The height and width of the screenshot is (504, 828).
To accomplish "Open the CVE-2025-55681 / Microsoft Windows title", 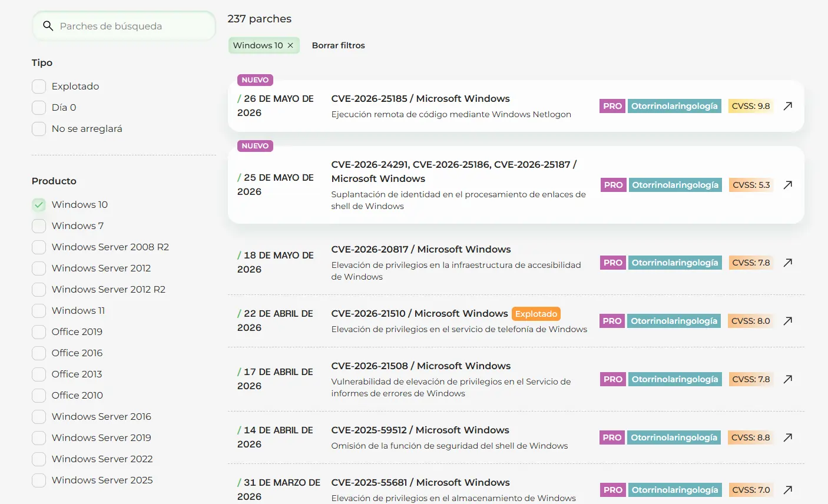I will tap(420, 482).
